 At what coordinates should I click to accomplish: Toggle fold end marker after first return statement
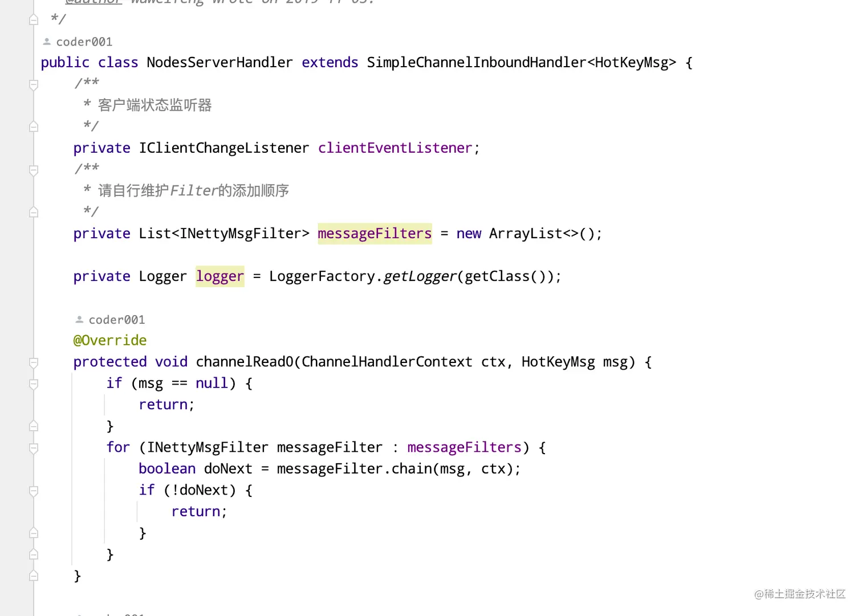[34, 426]
